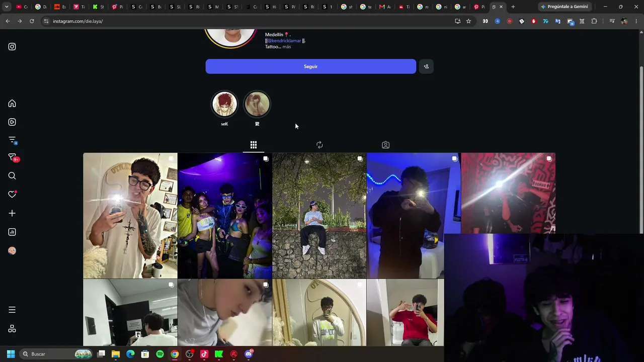Open arched mirror selfie post in second row
This screenshot has width=644, height=362.
pyautogui.click(x=319, y=313)
